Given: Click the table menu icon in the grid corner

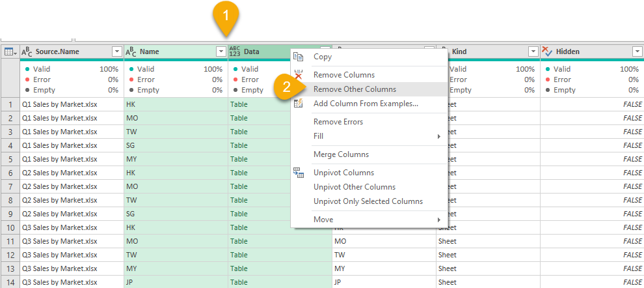Looking at the screenshot, I should (x=10, y=51).
